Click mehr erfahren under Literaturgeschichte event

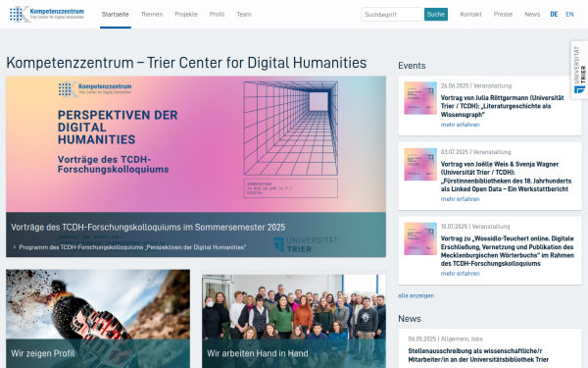coord(461,125)
